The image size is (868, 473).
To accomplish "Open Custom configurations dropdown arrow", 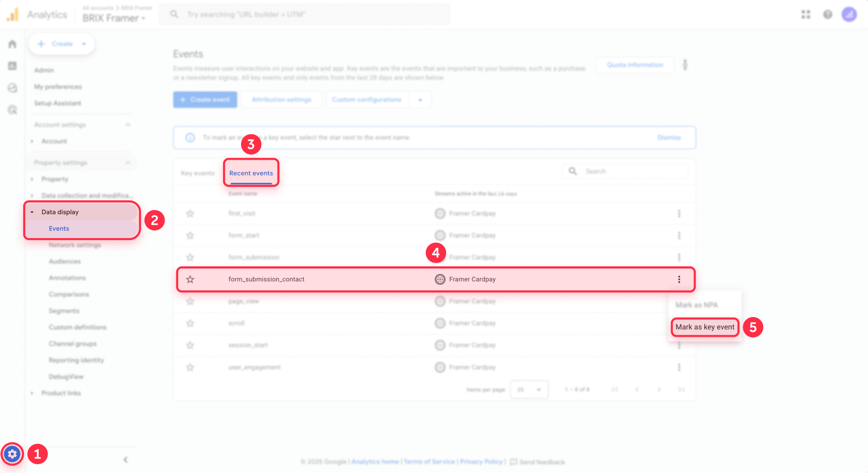I will click(x=420, y=99).
